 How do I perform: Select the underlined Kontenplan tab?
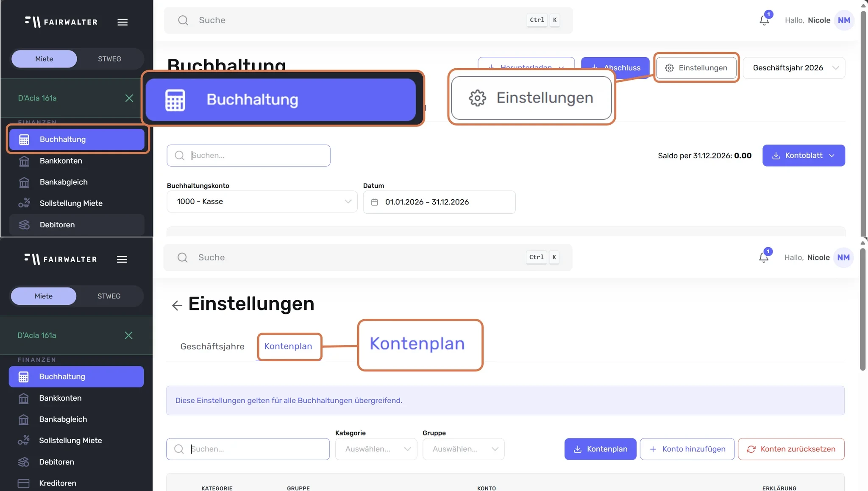pyautogui.click(x=288, y=346)
